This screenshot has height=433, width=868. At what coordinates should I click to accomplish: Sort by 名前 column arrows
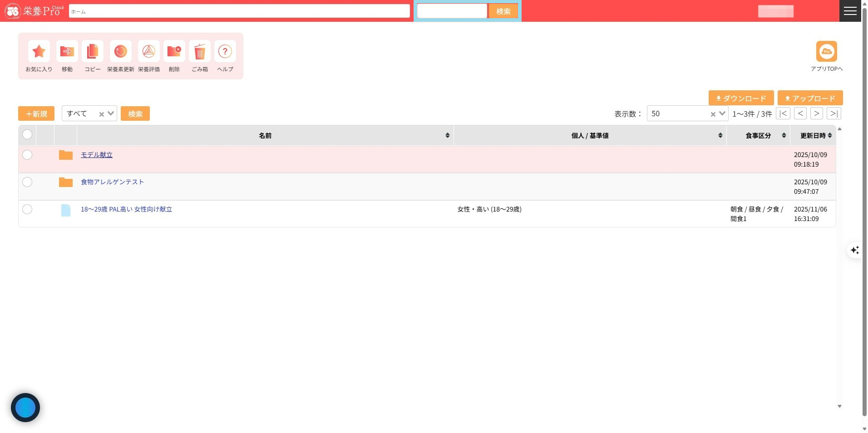click(447, 136)
